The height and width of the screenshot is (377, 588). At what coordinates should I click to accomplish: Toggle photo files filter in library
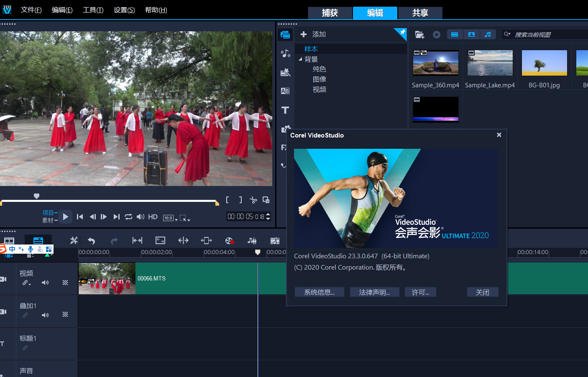coord(471,34)
